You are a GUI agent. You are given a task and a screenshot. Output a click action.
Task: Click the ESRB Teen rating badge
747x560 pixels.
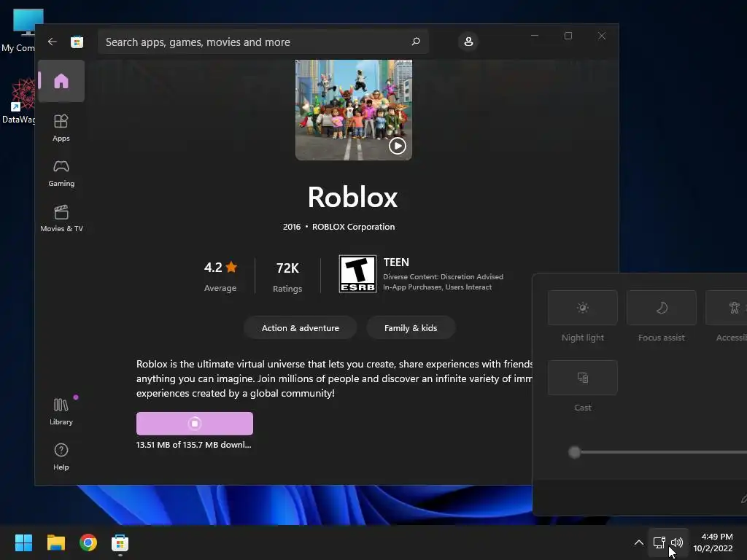click(x=357, y=274)
